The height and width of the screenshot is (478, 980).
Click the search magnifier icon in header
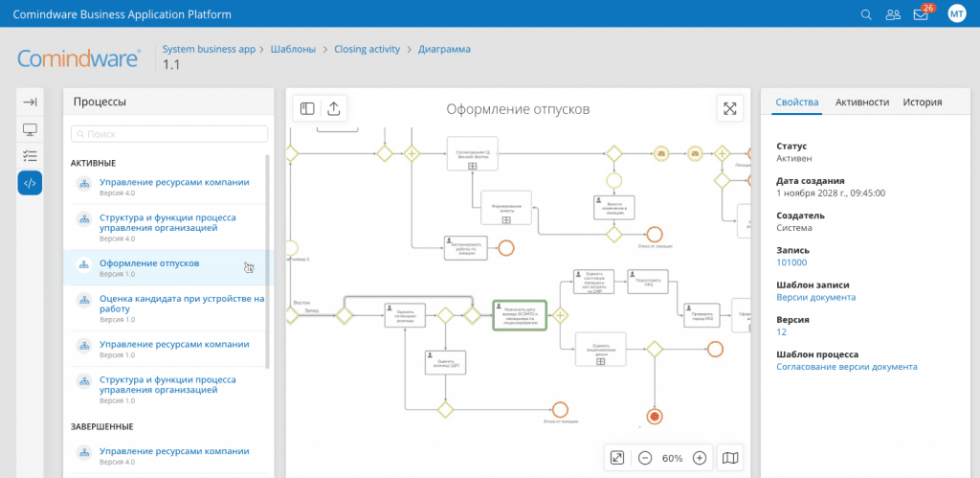pyautogui.click(x=866, y=14)
